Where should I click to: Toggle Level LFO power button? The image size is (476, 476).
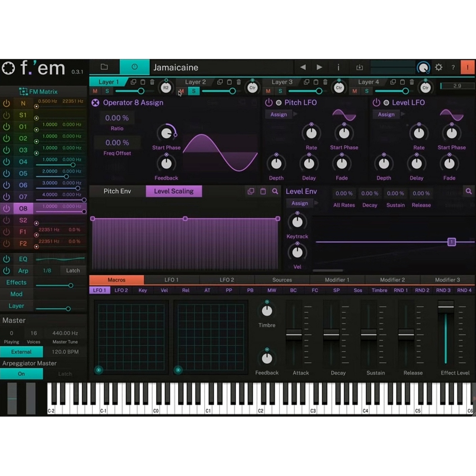pos(376,102)
